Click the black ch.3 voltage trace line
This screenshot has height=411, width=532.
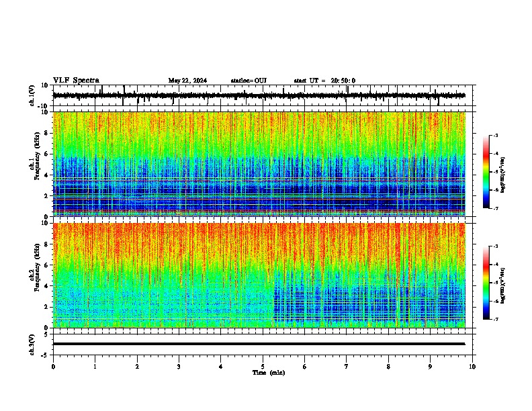pos(259,344)
